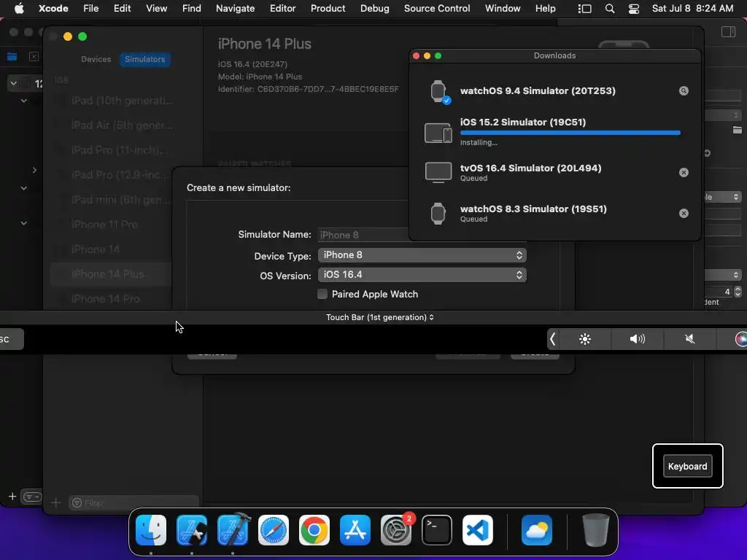Click the plus button to add a simulator
The width and height of the screenshot is (747, 560).
55,502
